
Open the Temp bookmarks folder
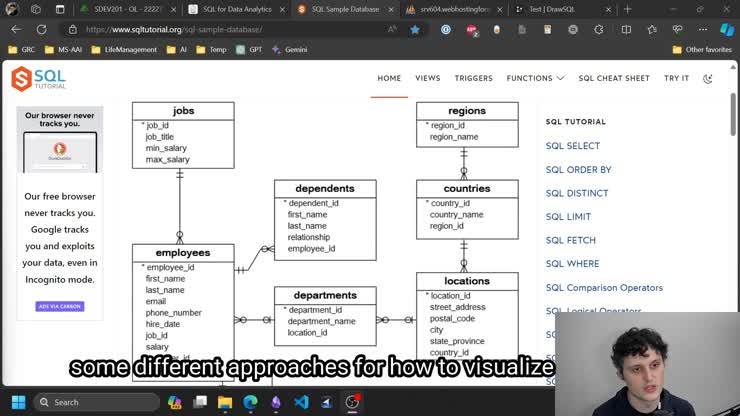(211, 50)
